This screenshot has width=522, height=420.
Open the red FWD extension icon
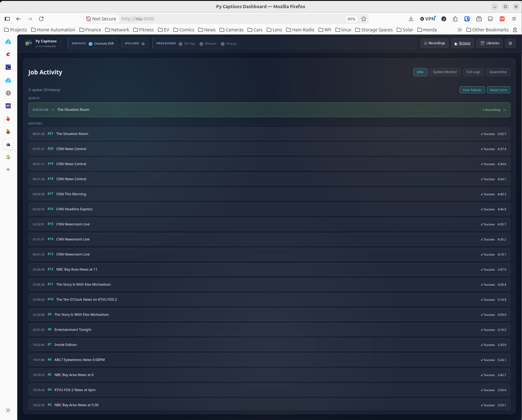click(x=502, y=19)
